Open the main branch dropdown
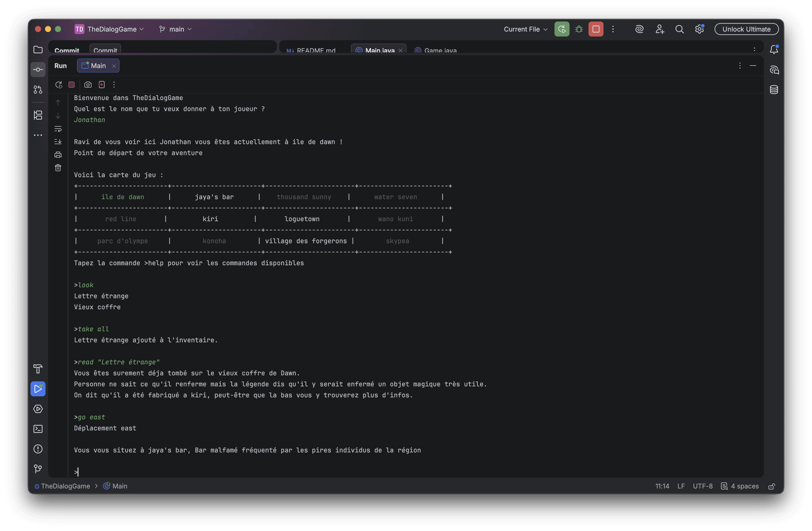 tap(176, 29)
